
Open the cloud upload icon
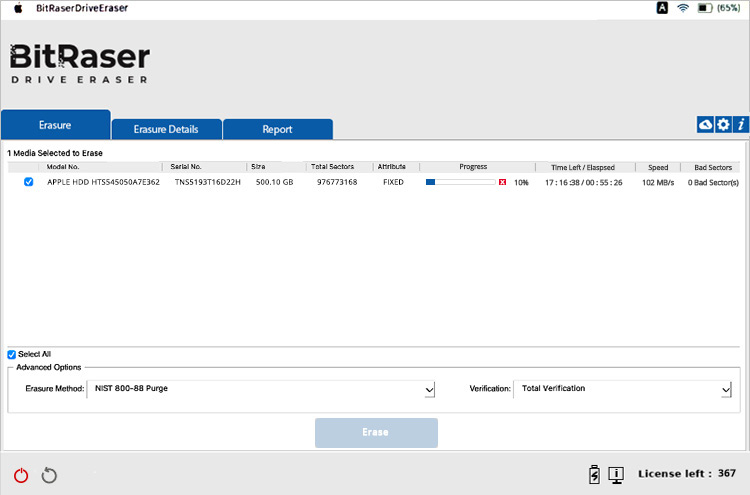[x=705, y=124]
